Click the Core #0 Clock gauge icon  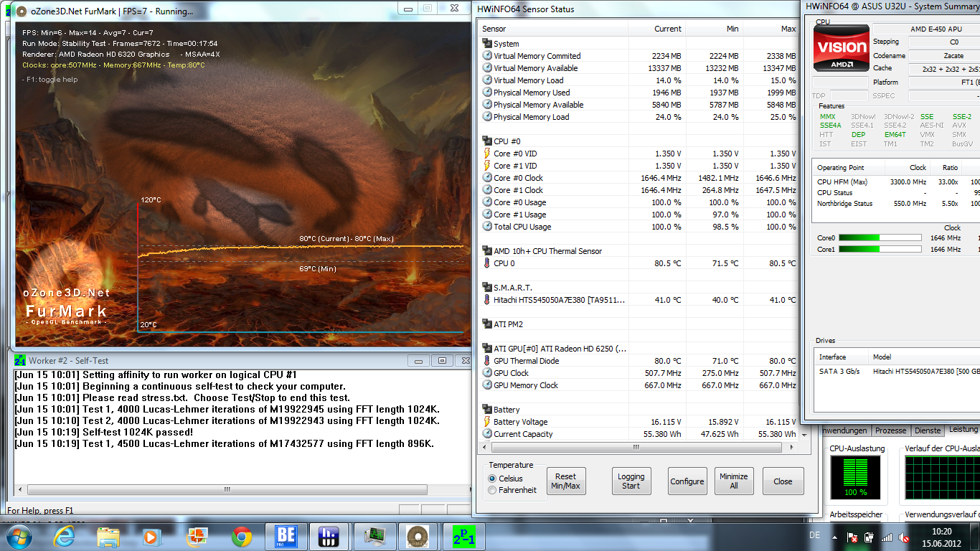[x=487, y=178]
